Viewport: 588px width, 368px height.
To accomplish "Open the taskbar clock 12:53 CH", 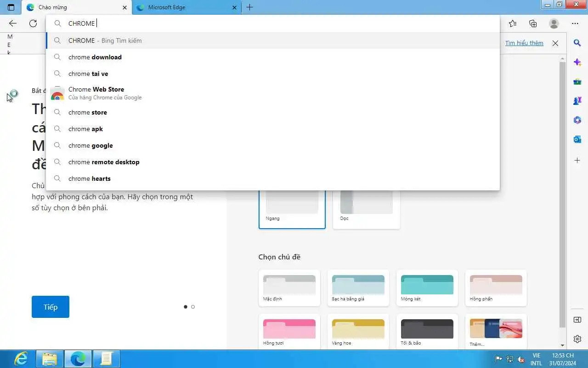I will pyautogui.click(x=563, y=359).
